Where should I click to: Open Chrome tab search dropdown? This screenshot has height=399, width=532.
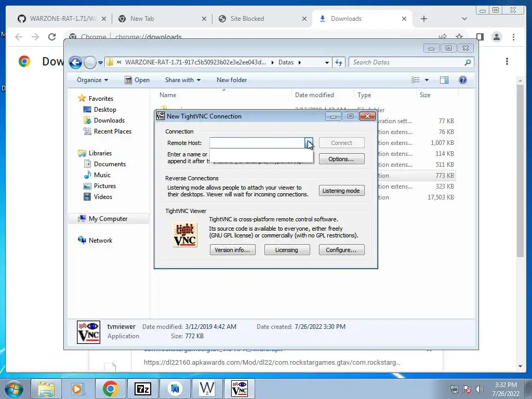click(x=464, y=19)
